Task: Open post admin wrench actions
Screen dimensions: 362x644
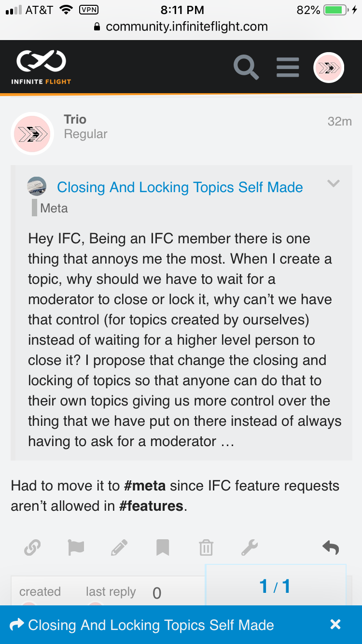Action: pos(249,548)
